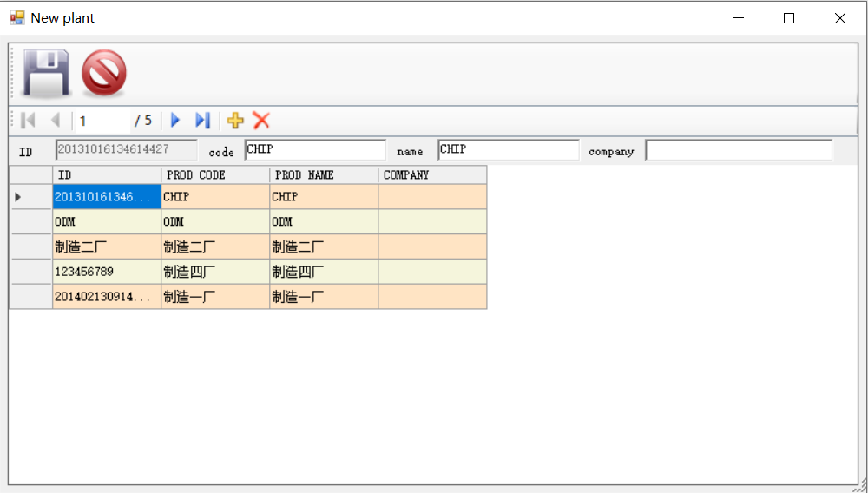Click the yellow plus Add new icon
This screenshot has height=493, width=868.
pyautogui.click(x=235, y=121)
